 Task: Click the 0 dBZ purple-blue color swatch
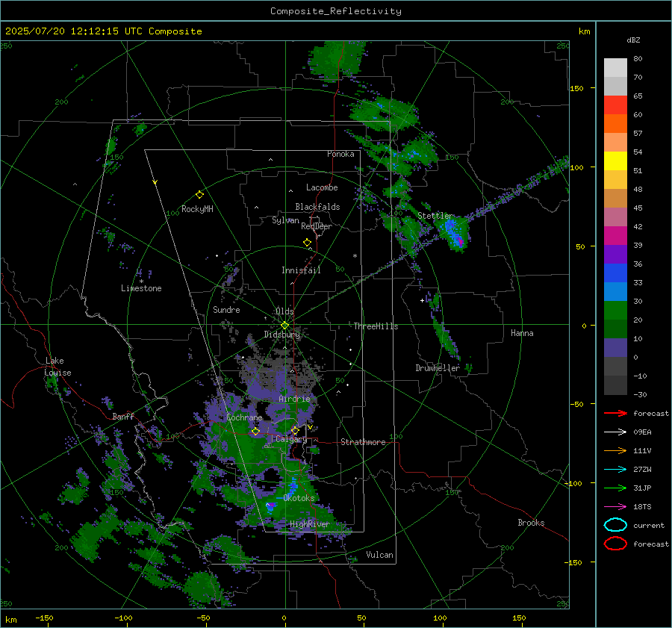coord(615,348)
